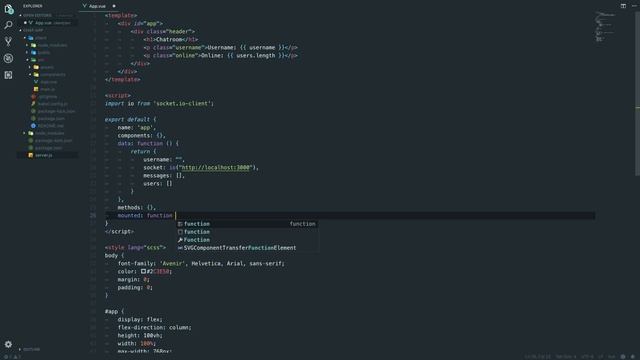
Task: Click the 'Chatroom' heading text
Action: pos(169,39)
